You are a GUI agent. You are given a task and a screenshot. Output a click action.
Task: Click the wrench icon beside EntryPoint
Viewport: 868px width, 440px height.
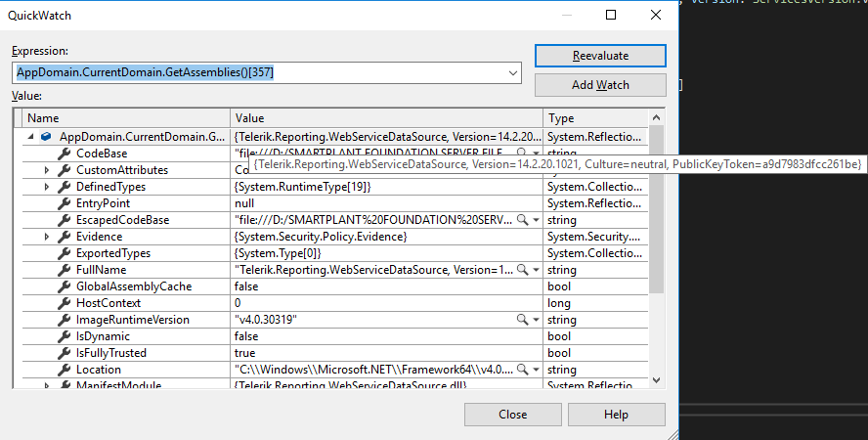click(65, 203)
